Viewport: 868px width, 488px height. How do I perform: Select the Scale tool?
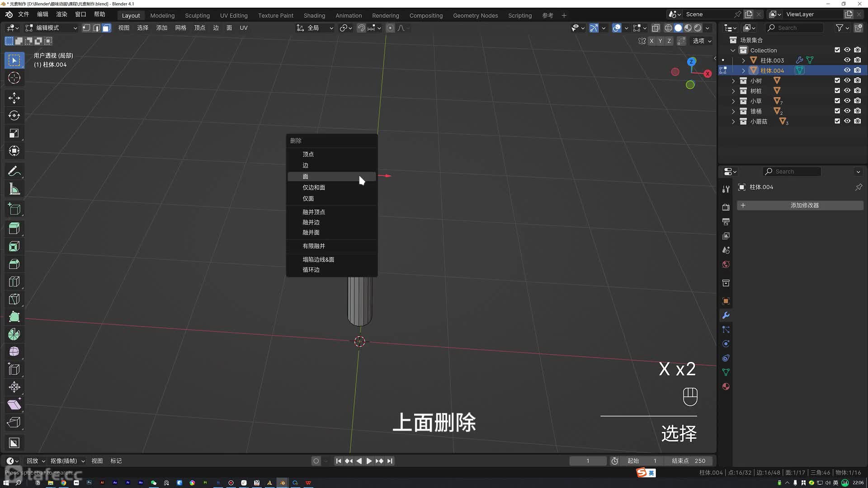tap(14, 133)
